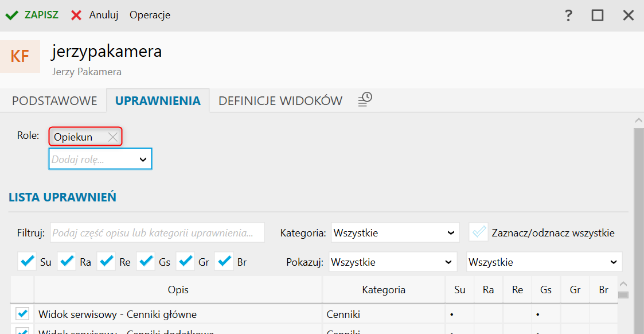Disable the Gs filter checkbox
Image resolution: width=644 pixels, height=334 pixels.
pos(146,262)
